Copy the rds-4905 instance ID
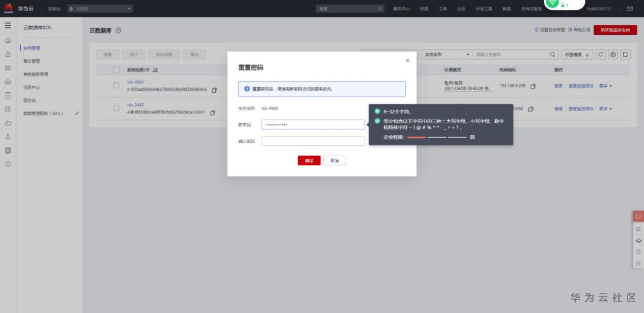The height and width of the screenshot is (313, 644). (214, 90)
